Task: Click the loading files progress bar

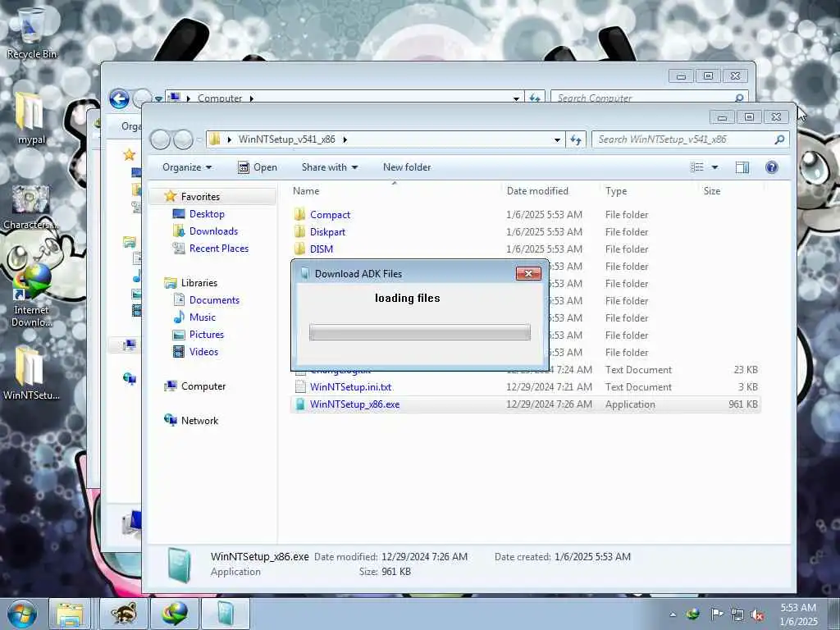Action: click(420, 332)
